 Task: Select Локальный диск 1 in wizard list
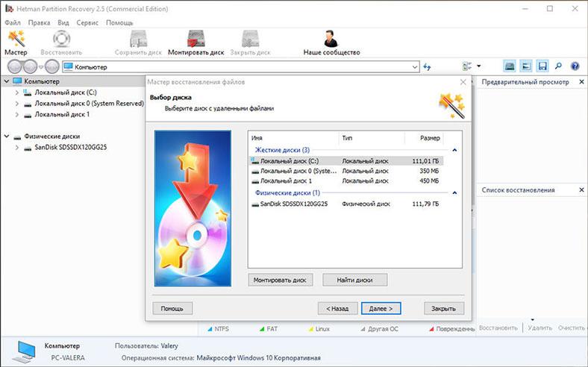pyautogui.click(x=346, y=181)
